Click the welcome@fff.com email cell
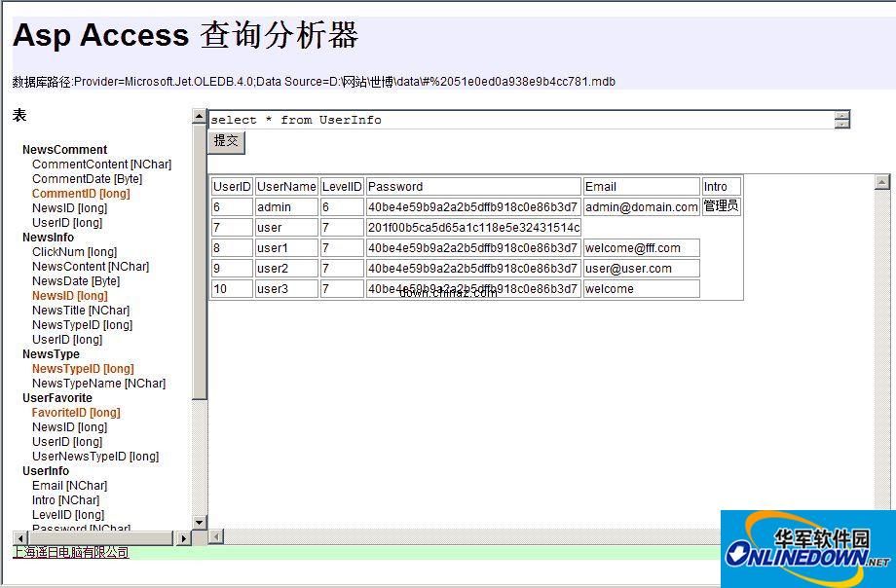This screenshot has width=896, height=588. tap(641, 248)
